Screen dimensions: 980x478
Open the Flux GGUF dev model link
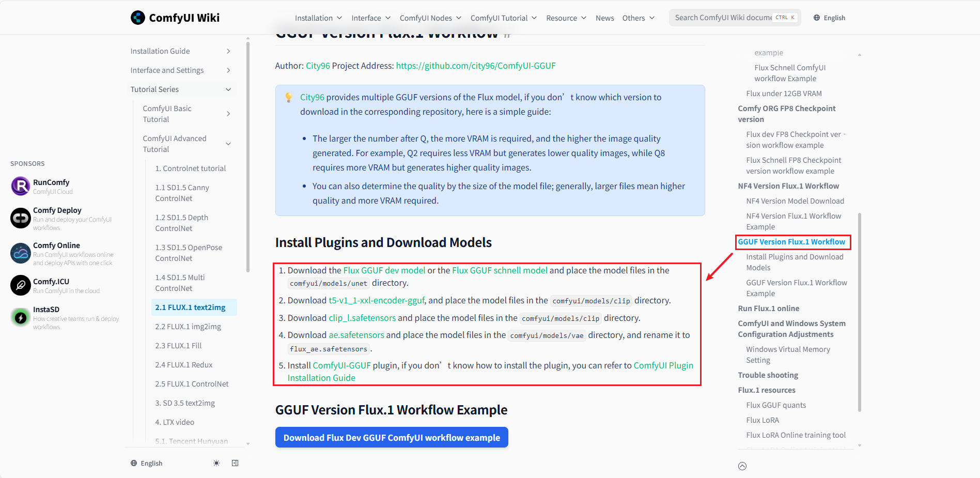pyautogui.click(x=384, y=270)
